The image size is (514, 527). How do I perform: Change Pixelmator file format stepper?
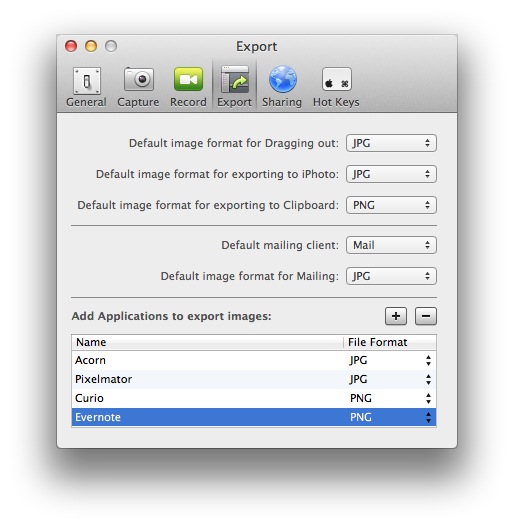point(428,379)
